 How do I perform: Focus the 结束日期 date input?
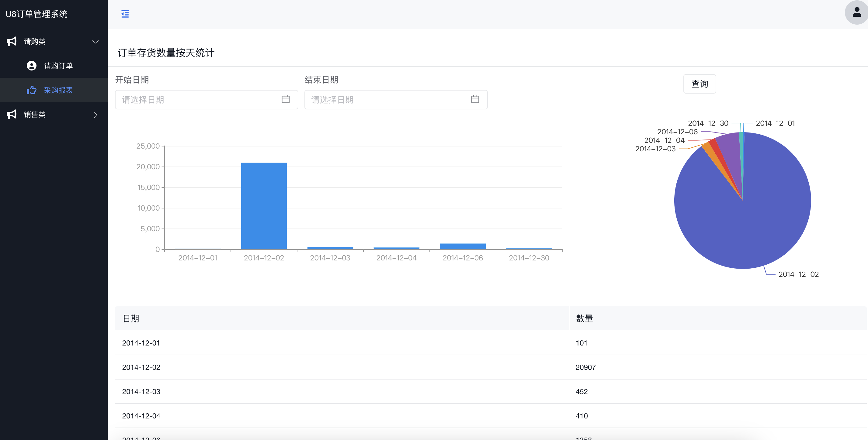coord(396,100)
